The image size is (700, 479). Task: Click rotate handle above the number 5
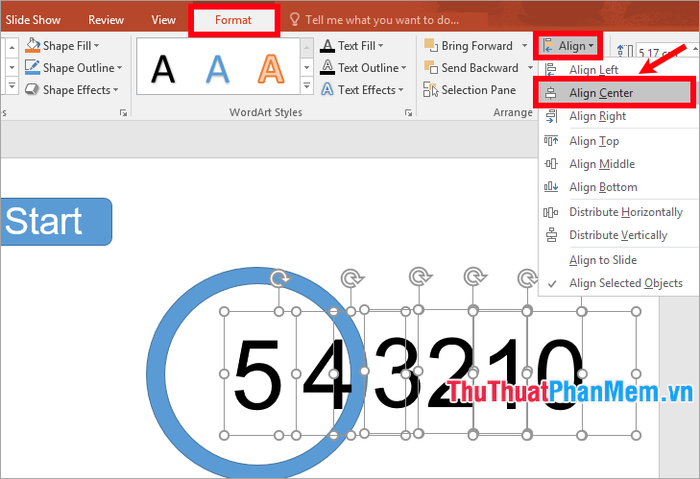(x=280, y=278)
